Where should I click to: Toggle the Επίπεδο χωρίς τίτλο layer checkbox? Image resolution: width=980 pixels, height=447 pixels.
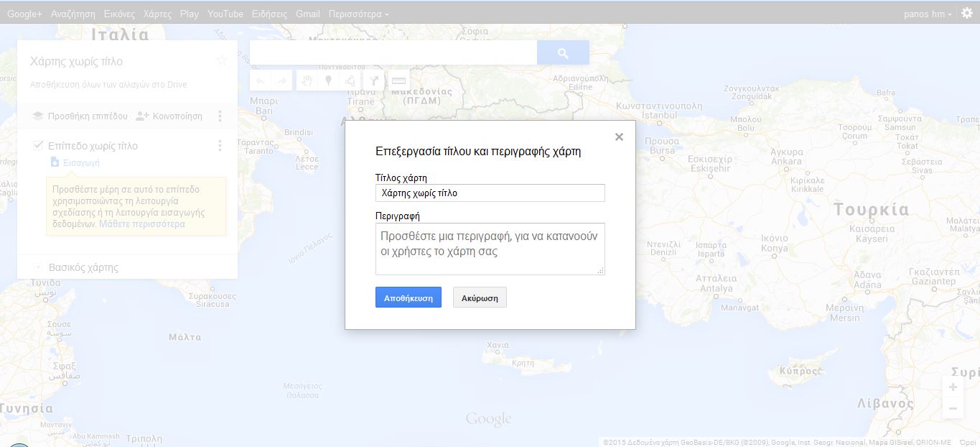coord(39,146)
